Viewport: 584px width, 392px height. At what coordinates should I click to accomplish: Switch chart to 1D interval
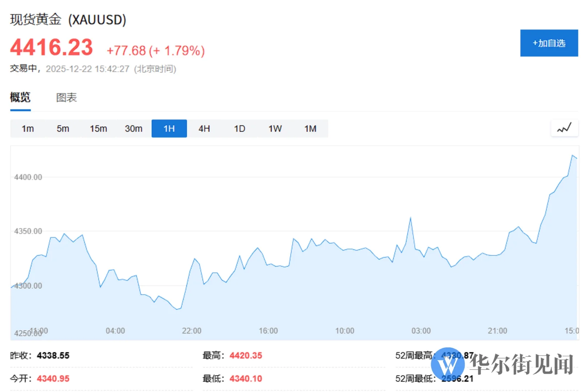point(240,128)
